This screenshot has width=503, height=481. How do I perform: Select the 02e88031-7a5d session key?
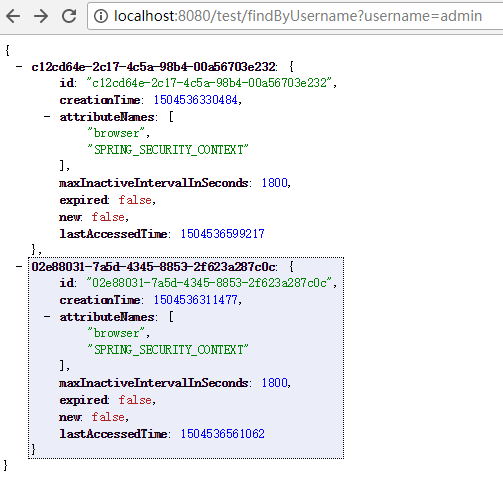click(153, 267)
